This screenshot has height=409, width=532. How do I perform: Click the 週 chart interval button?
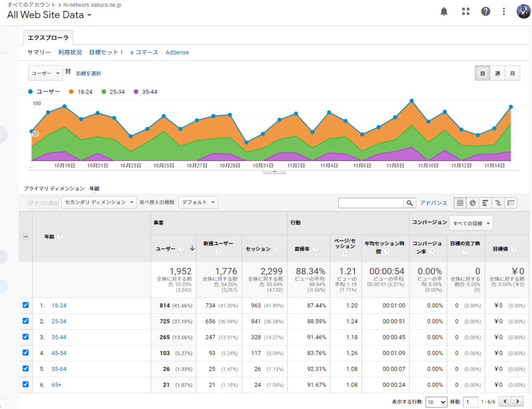(x=497, y=74)
